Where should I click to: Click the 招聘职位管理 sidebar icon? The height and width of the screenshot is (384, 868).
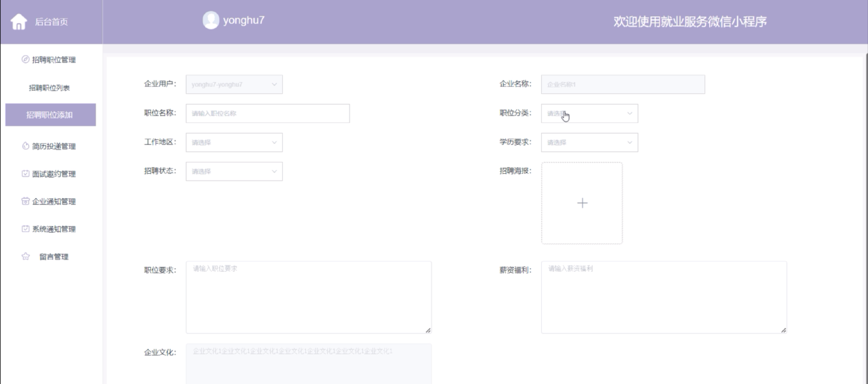(x=25, y=60)
